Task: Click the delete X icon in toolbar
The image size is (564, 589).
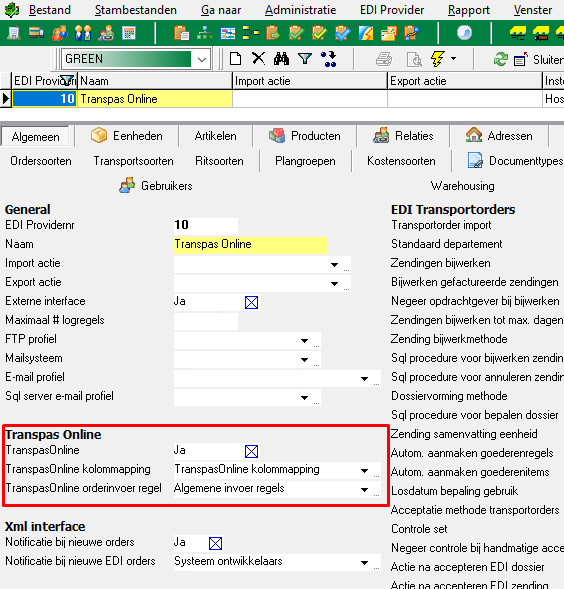Action: tap(259, 59)
